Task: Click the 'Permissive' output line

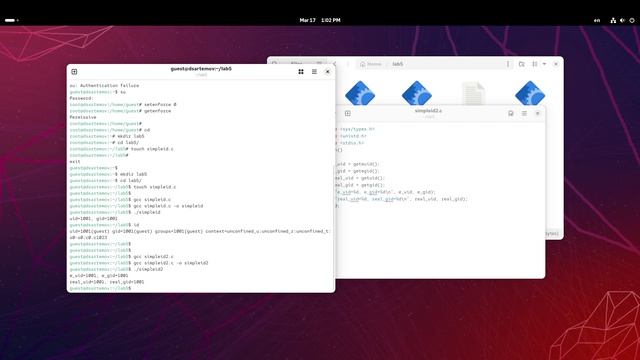Action: coord(83,117)
